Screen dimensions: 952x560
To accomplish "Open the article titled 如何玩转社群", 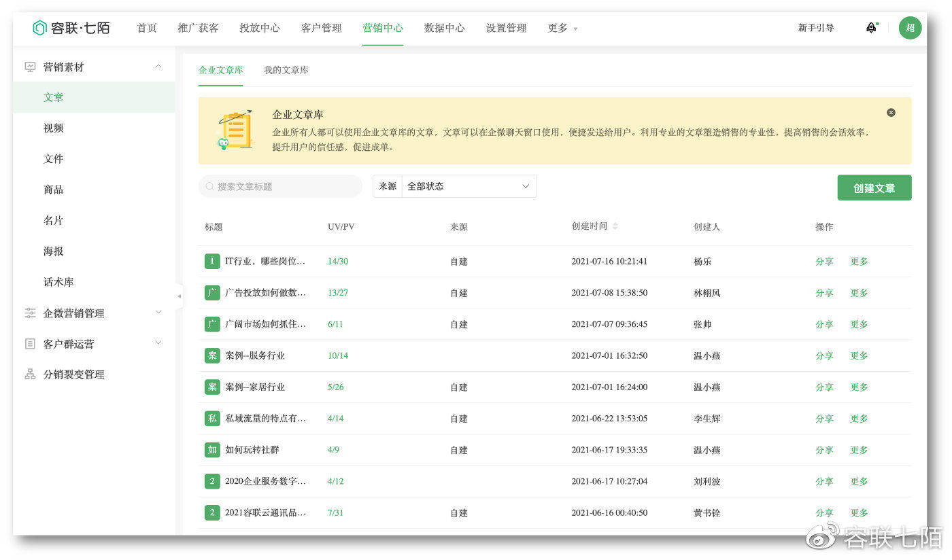I will point(252,450).
